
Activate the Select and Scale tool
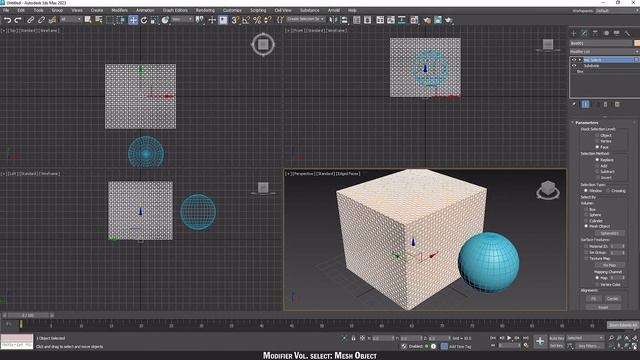pos(154,20)
